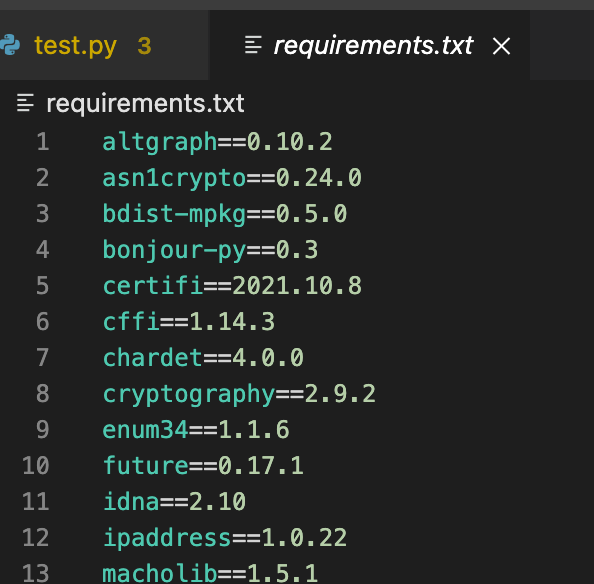
Task: Click line number 7 in the gutter
Action: click(x=43, y=358)
